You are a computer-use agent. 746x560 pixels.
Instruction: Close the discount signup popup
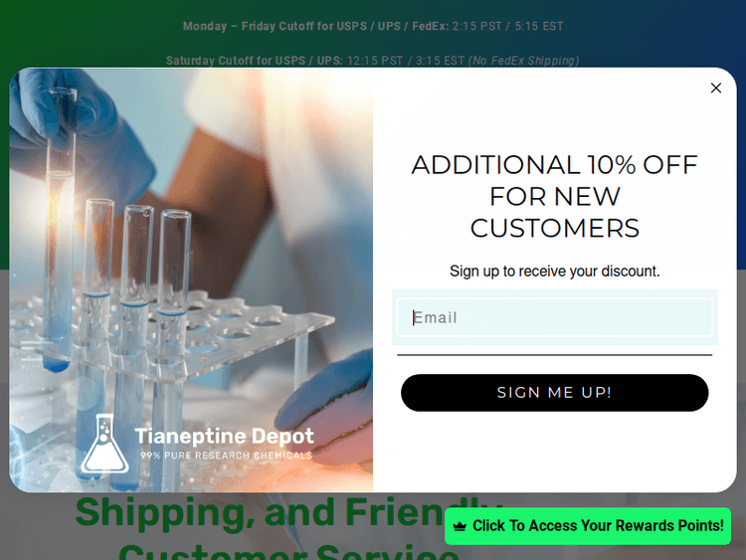pyautogui.click(x=715, y=88)
